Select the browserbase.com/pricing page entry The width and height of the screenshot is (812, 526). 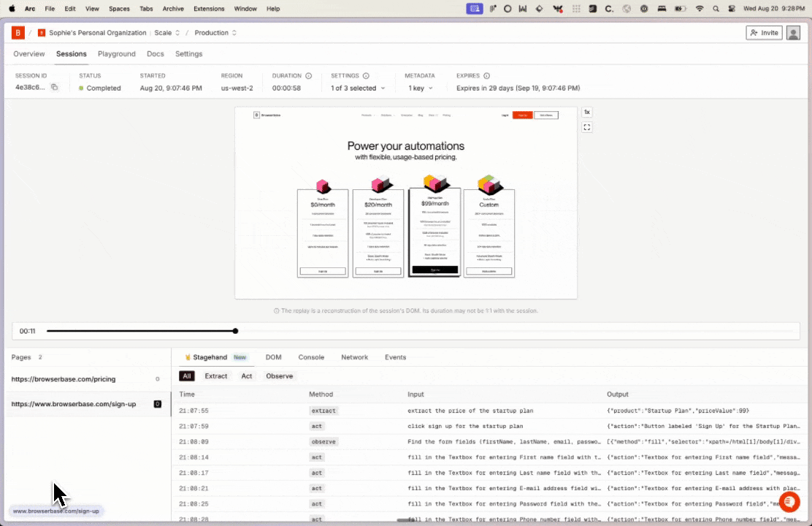(64, 379)
